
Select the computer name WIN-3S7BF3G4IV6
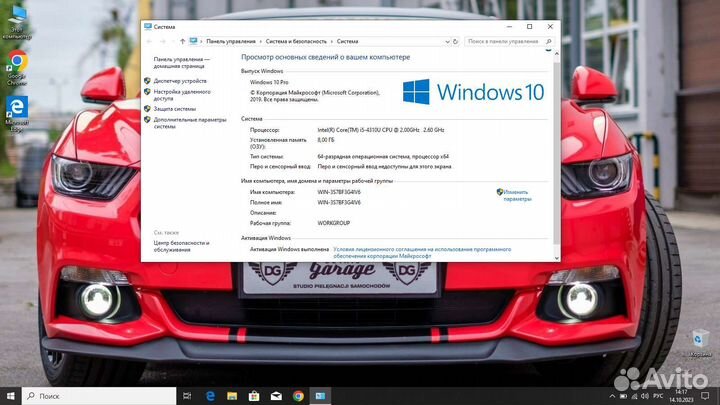339,192
